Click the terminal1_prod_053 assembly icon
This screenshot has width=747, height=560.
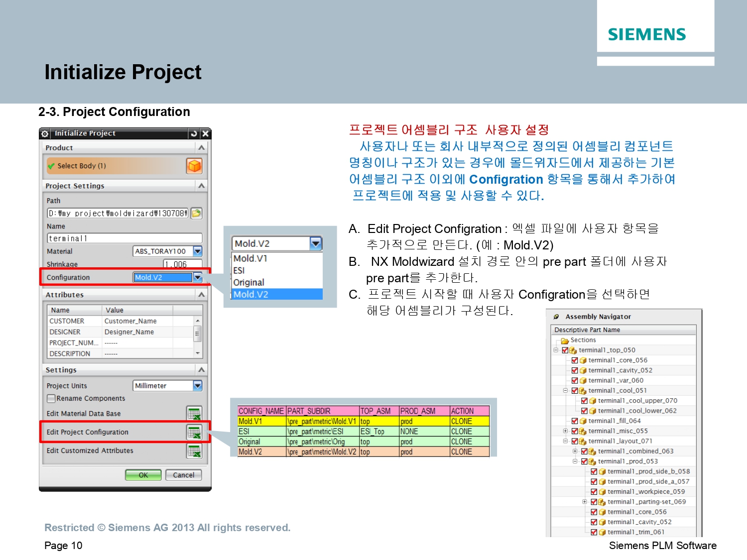pos(593,461)
